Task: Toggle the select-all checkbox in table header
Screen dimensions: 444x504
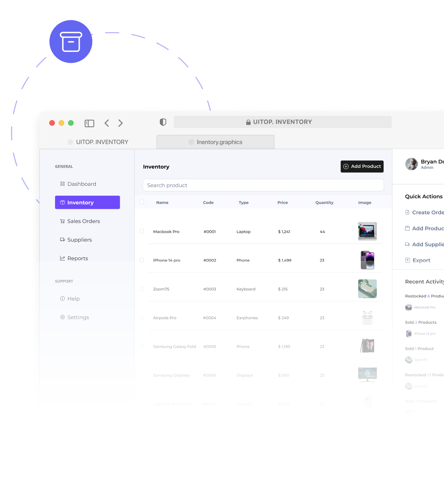Action: (x=142, y=202)
